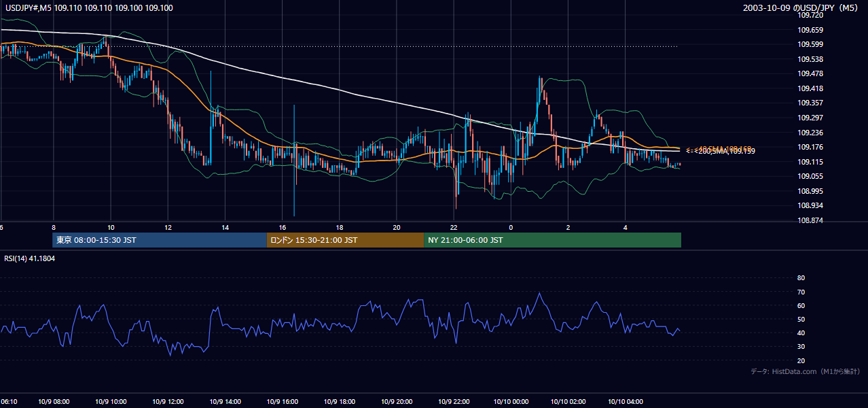Click the 10/9 14:00 time label

[225, 401]
